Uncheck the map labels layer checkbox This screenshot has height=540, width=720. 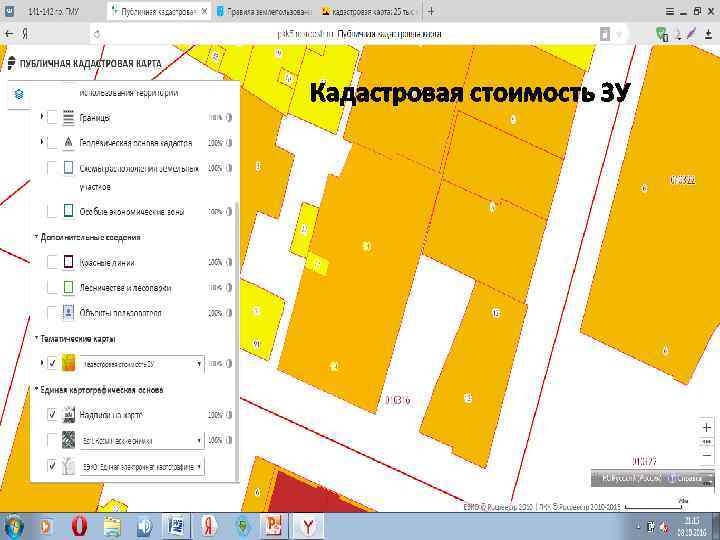(52, 415)
